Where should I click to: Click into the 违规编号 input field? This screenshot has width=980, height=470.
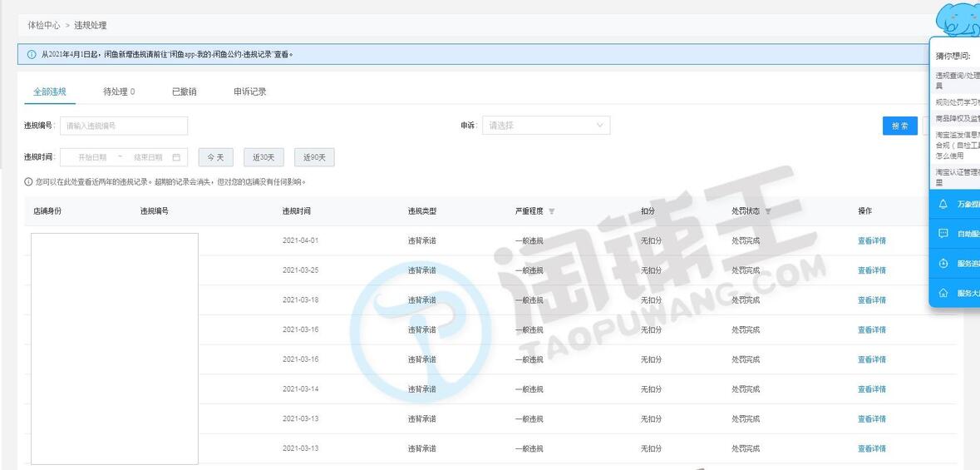click(124, 126)
